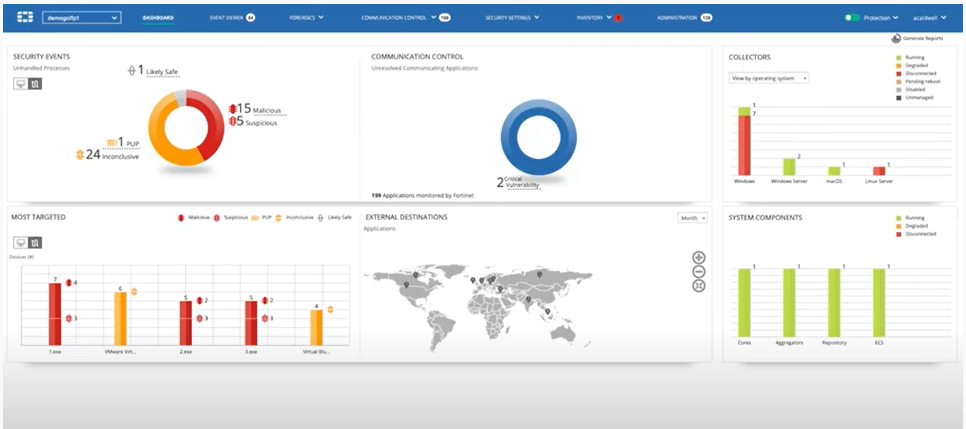Click malicious icon labeled 4 on 1.exe bar
Image resolution: width=966 pixels, height=429 pixels.
[69, 283]
